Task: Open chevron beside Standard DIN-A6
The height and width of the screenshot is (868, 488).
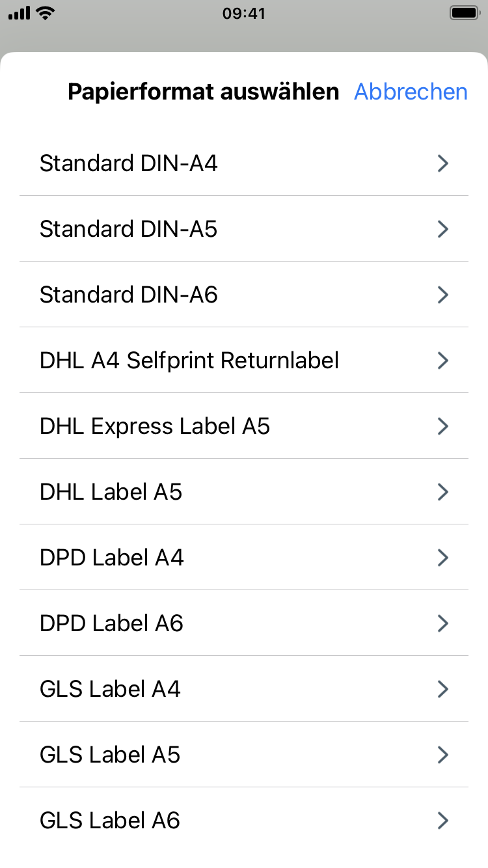Action: (x=443, y=295)
